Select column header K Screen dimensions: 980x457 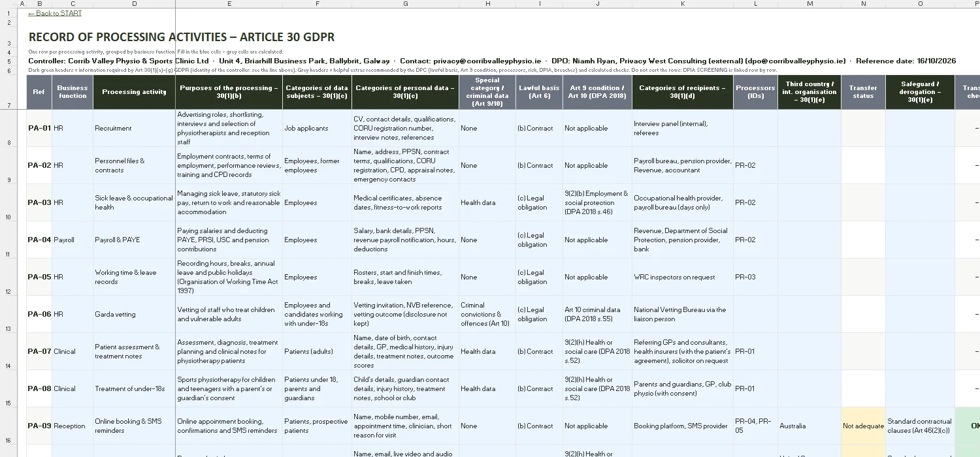(x=682, y=4)
